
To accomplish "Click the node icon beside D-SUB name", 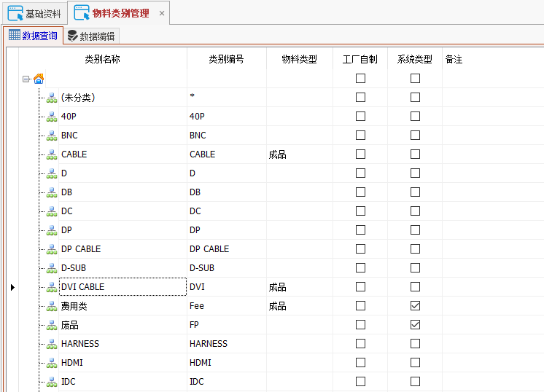I will (x=52, y=268).
